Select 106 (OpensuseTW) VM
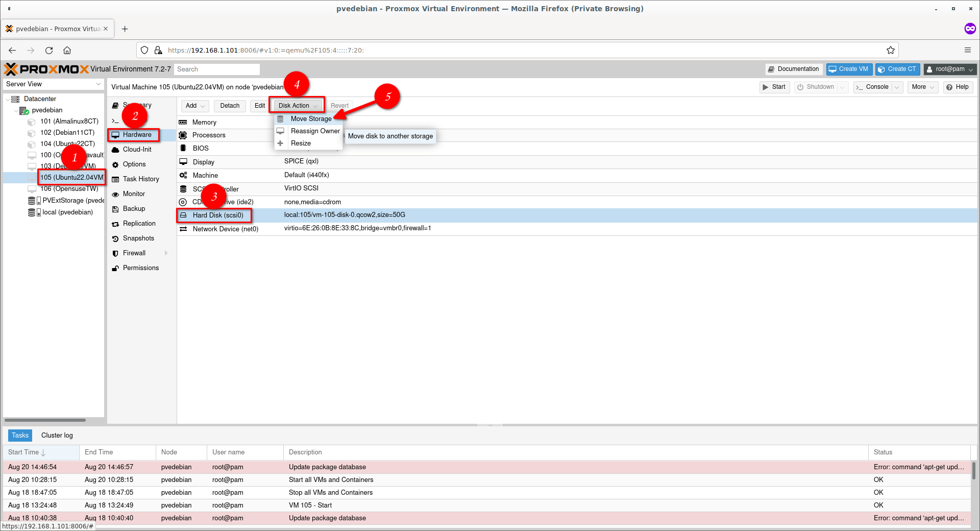This screenshot has width=980, height=531. click(x=69, y=189)
